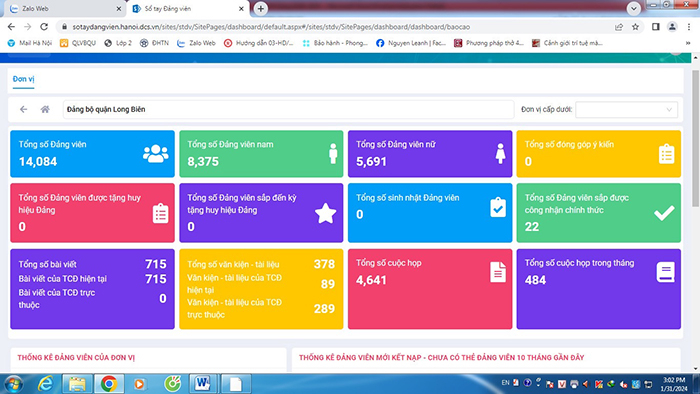Screen dimensions: 700x394
Task: Open Bảo hành - Phong bookmark
Action: [335, 43]
